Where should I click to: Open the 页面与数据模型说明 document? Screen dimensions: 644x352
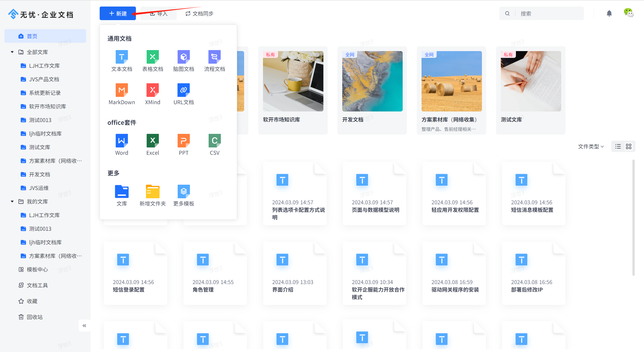tap(374, 193)
